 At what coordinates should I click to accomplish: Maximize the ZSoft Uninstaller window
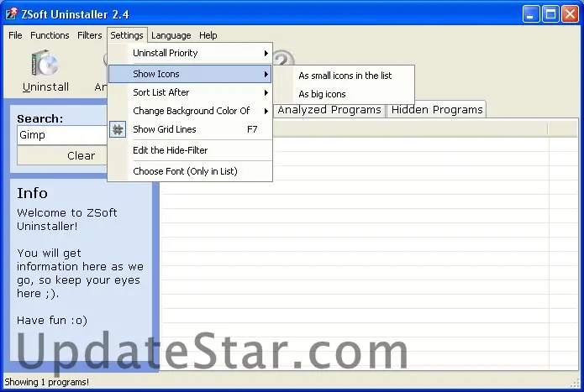550,14
